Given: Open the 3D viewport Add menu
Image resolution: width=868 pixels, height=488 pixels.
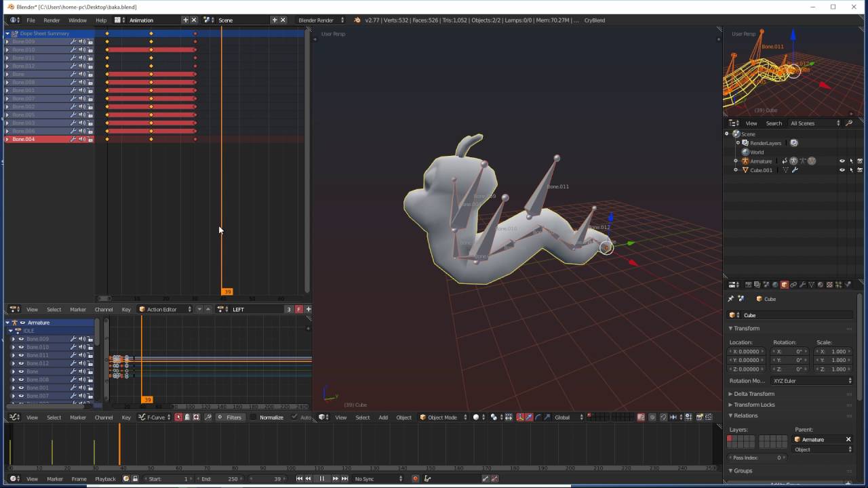Looking at the screenshot, I should (x=383, y=418).
